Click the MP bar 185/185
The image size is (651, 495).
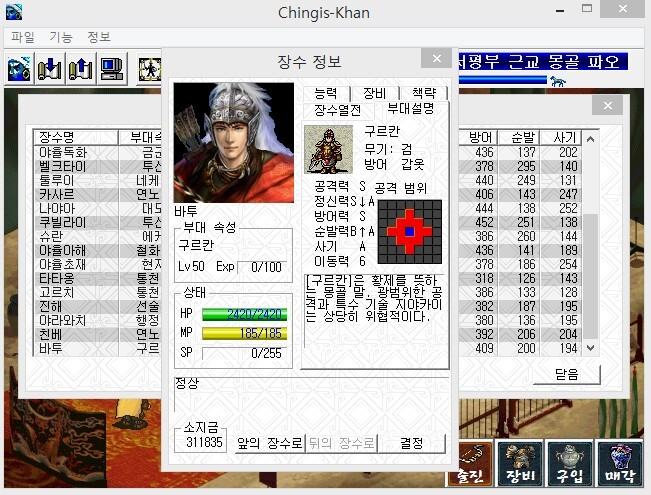245,333
